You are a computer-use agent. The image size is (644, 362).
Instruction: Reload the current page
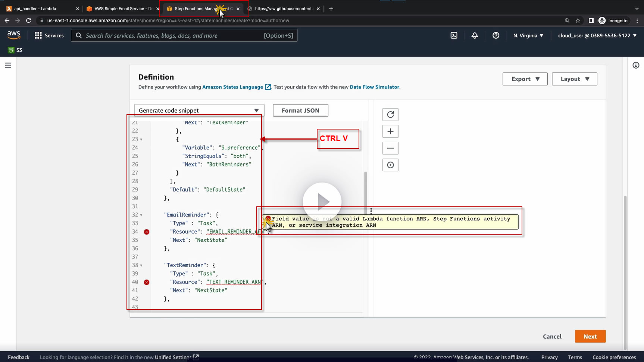pyautogui.click(x=28, y=21)
